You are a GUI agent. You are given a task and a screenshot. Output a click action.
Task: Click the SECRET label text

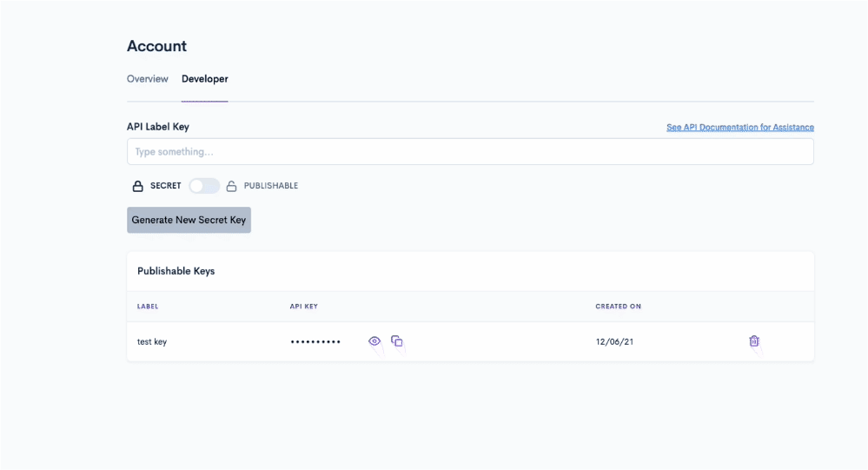click(166, 186)
